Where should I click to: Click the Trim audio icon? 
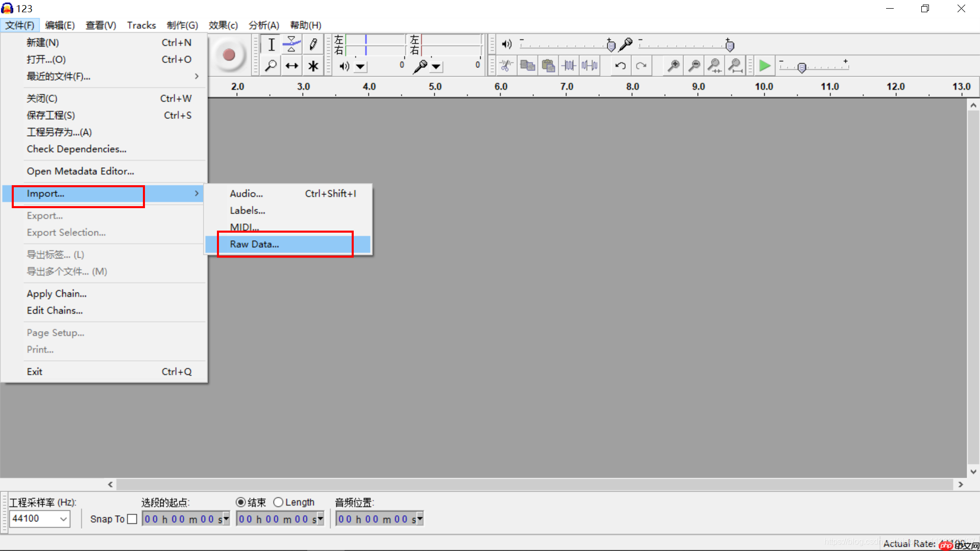[x=569, y=66]
